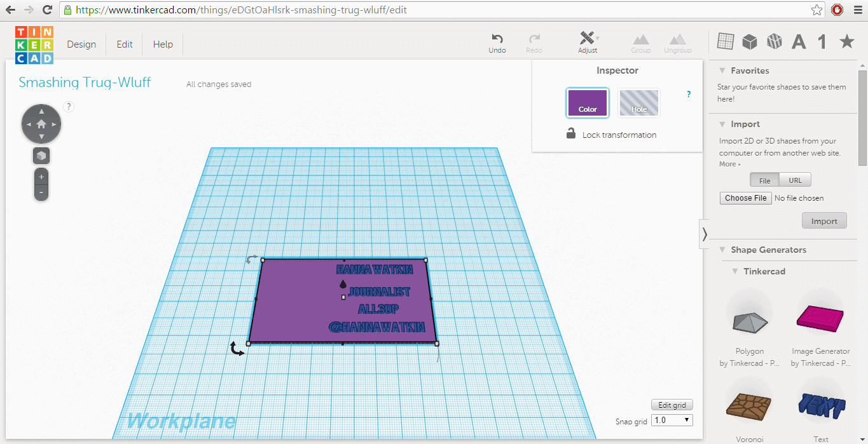Select the geometric cube shapes icon
868x444 pixels.
(750, 42)
